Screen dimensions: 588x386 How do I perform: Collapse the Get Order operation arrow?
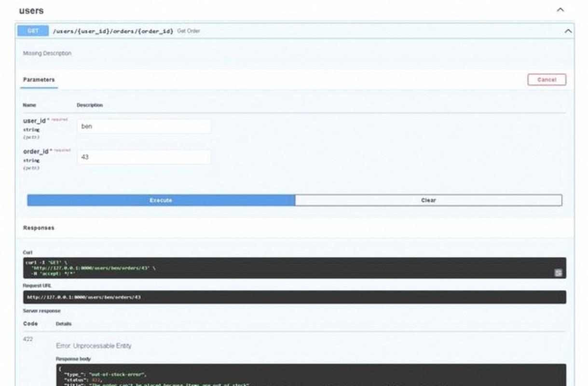coord(568,31)
